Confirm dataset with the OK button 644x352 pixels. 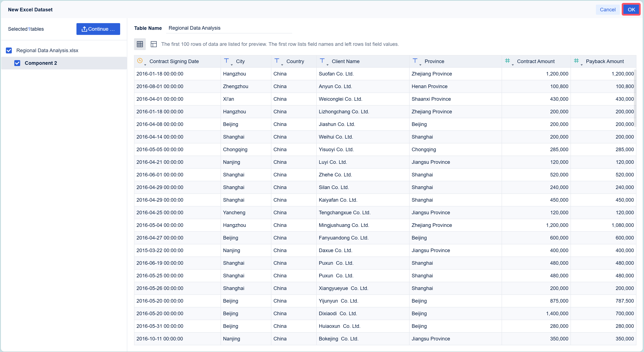tap(631, 9)
